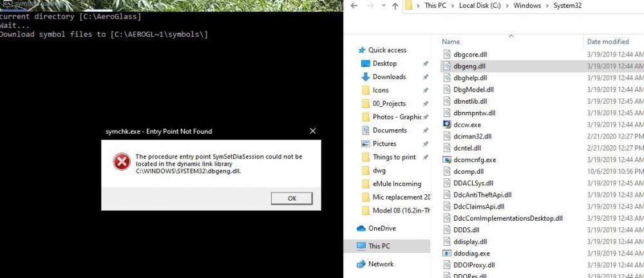Open Pictures in the sidebar
This screenshot has width=644, height=278.
click(384, 144)
